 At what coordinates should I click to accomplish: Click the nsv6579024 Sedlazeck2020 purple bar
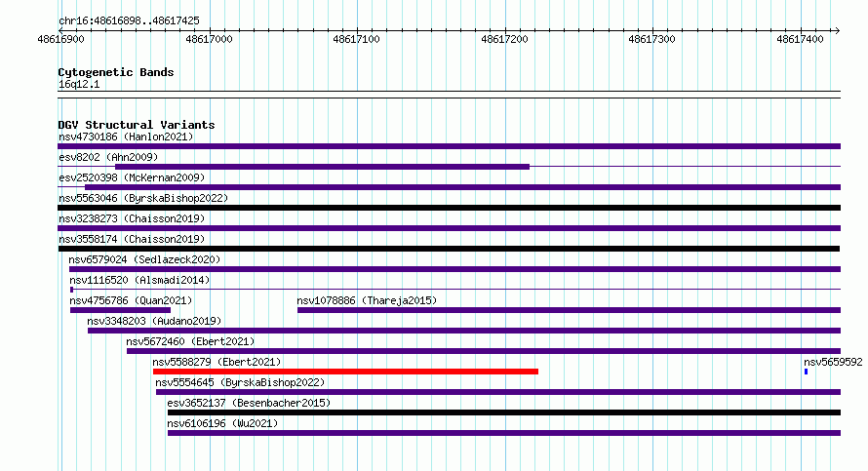[455, 269]
